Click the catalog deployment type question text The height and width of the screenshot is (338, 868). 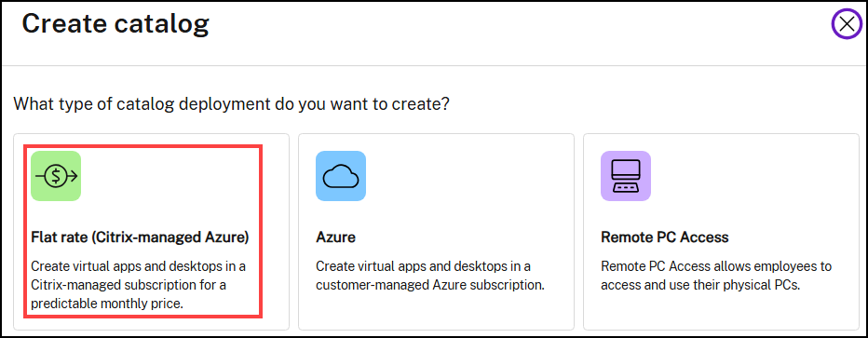pyautogui.click(x=231, y=103)
